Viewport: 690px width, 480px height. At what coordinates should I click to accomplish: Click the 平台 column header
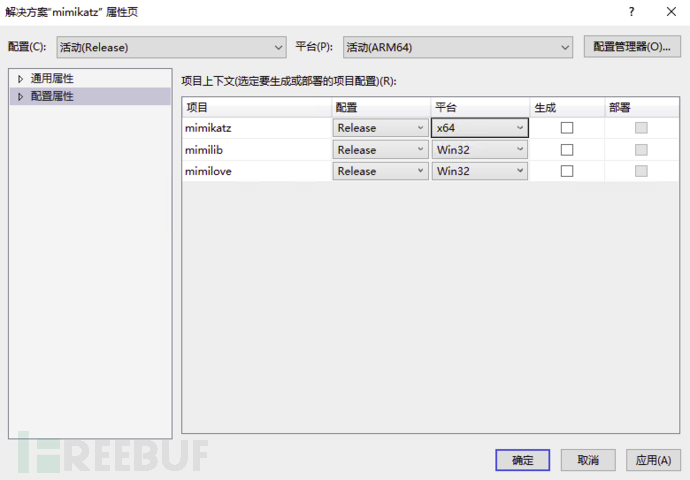(480, 107)
